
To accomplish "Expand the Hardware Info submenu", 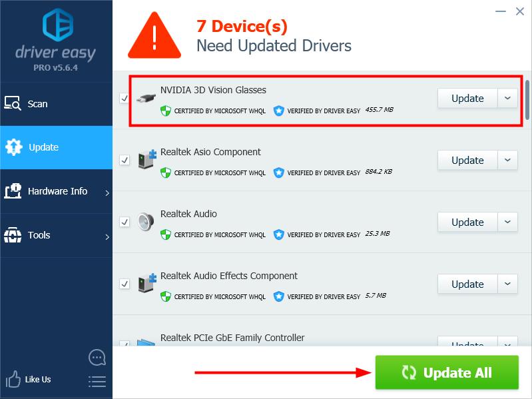I will pyautogui.click(x=57, y=191).
